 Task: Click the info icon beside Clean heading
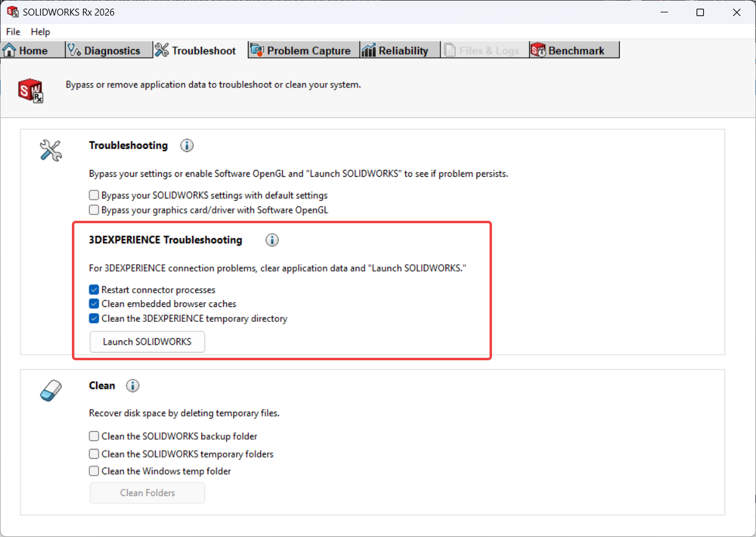click(x=133, y=386)
